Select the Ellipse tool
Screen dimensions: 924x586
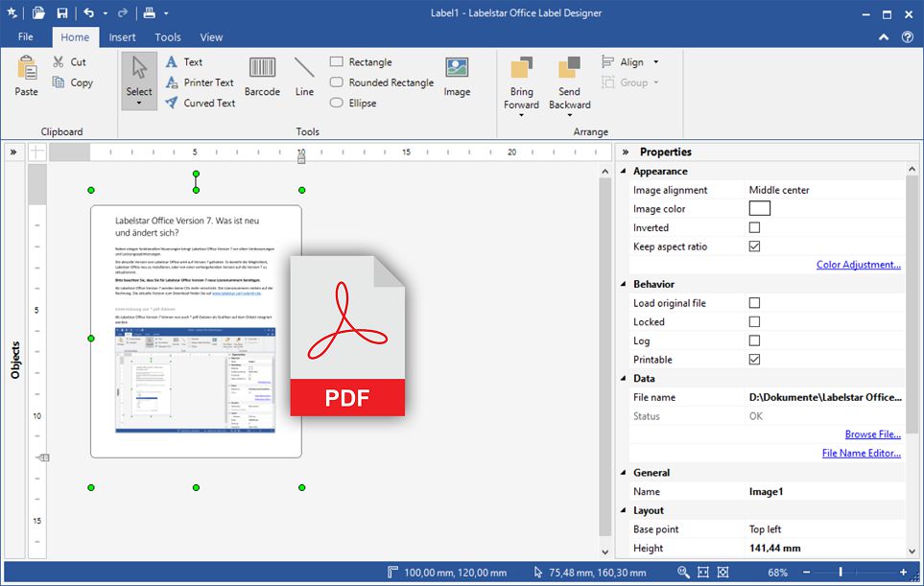[x=353, y=103]
